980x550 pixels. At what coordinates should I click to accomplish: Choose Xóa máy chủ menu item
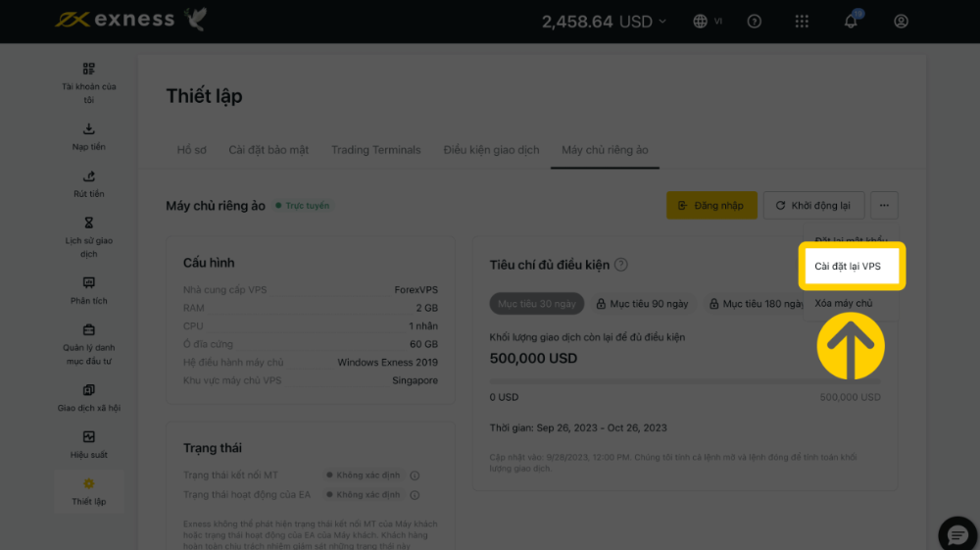point(843,303)
